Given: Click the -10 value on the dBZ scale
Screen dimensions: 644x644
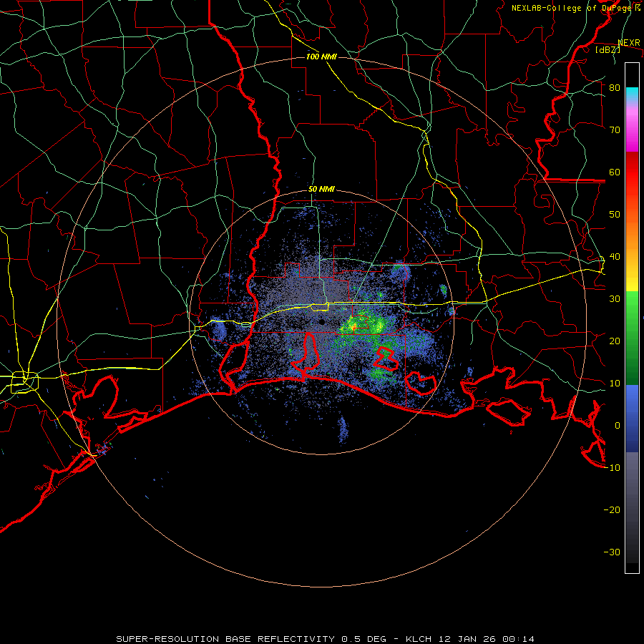Looking at the screenshot, I should point(612,467).
